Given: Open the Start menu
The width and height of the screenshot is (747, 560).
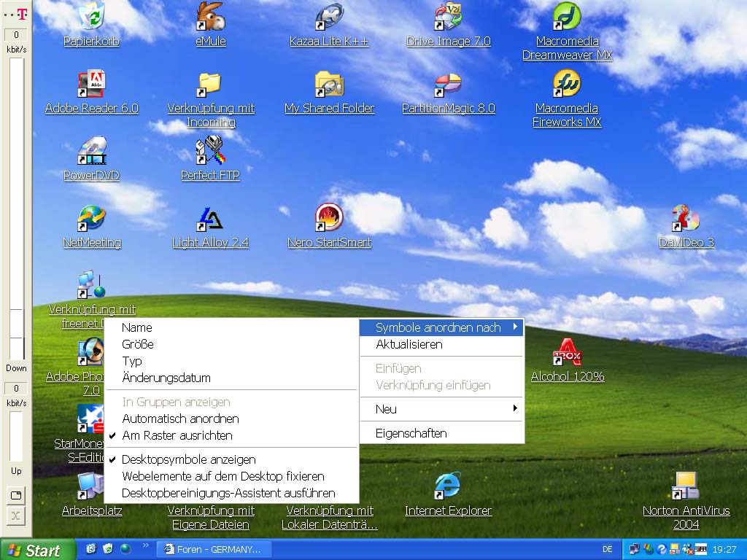Looking at the screenshot, I should pos(37,550).
